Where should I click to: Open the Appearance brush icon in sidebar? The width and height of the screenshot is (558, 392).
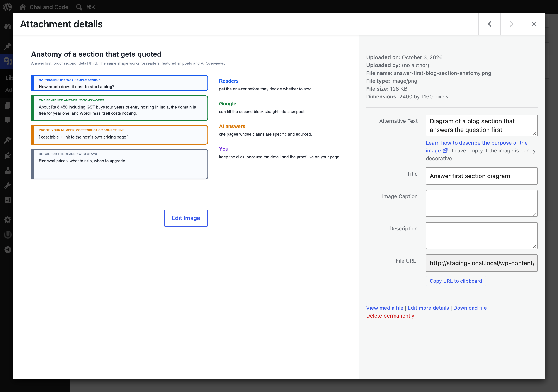tap(8, 140)
